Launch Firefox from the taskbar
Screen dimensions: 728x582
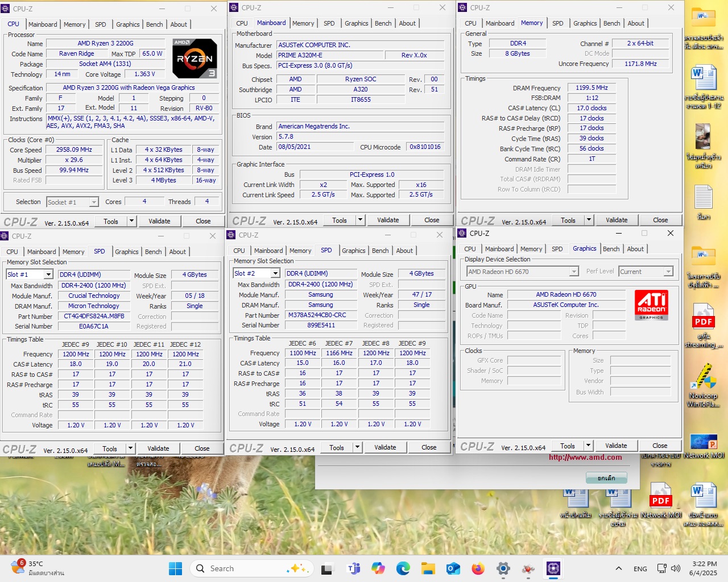(478, 568)
